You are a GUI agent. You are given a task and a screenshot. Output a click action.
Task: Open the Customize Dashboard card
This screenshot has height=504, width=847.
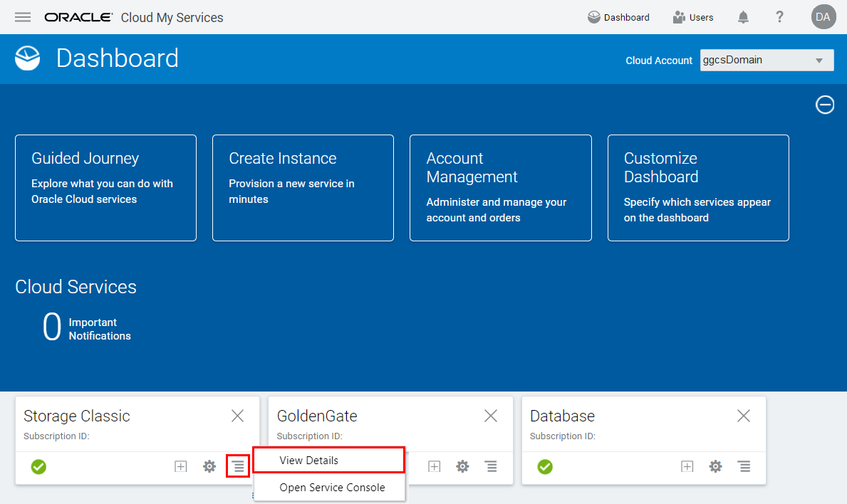tap(697, 188)
